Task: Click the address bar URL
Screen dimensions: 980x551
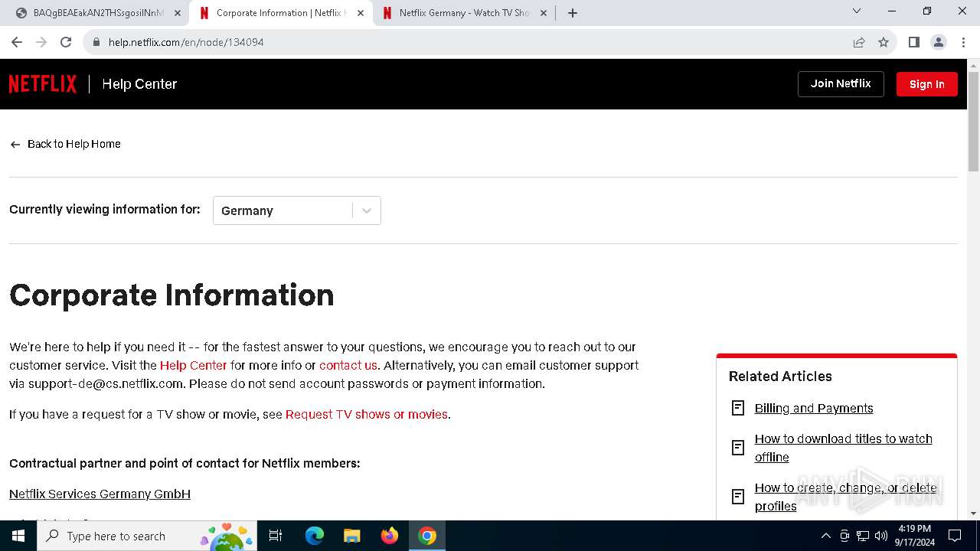Action: point(186,42)
